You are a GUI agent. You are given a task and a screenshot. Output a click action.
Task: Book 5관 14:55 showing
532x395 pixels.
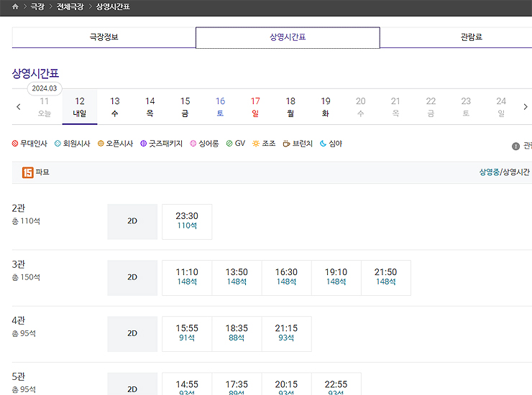point(187,384)
